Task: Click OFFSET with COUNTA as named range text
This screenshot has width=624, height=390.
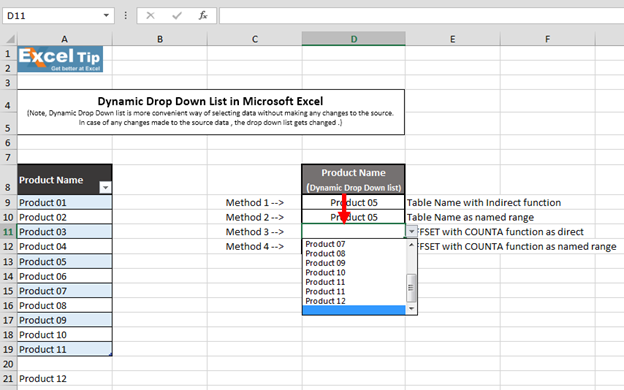Action: point(517,246)
